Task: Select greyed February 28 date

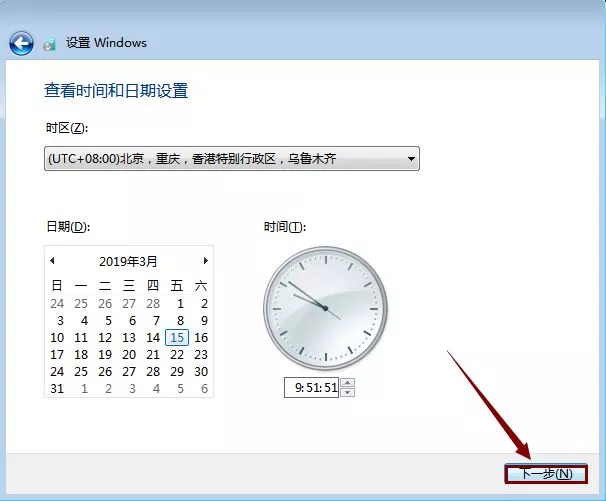Action: pos(153,303)
